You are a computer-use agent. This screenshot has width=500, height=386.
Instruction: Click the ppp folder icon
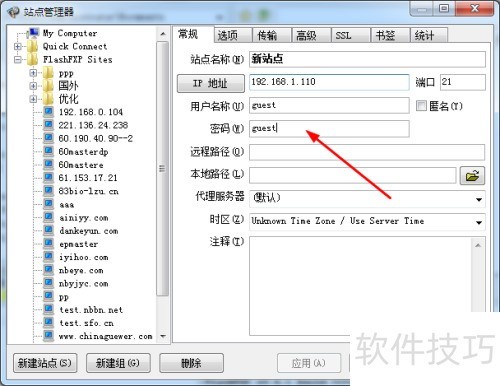click(48, 72)
